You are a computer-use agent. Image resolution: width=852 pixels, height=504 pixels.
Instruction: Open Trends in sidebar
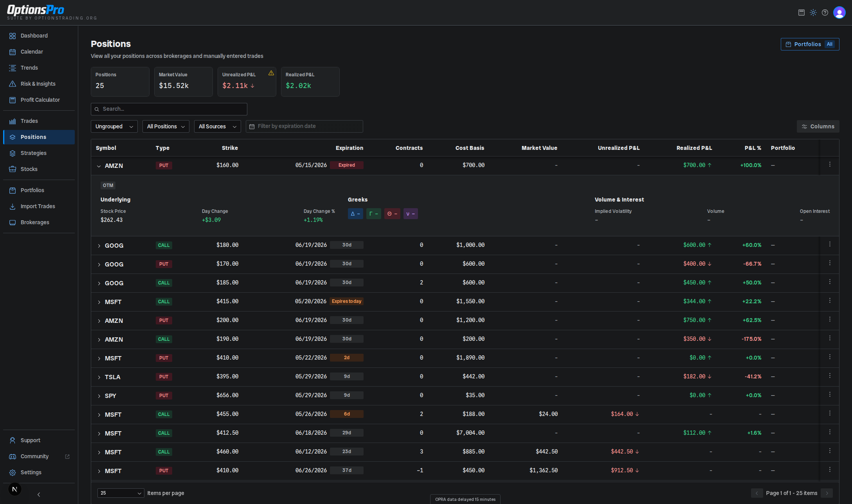39,68
